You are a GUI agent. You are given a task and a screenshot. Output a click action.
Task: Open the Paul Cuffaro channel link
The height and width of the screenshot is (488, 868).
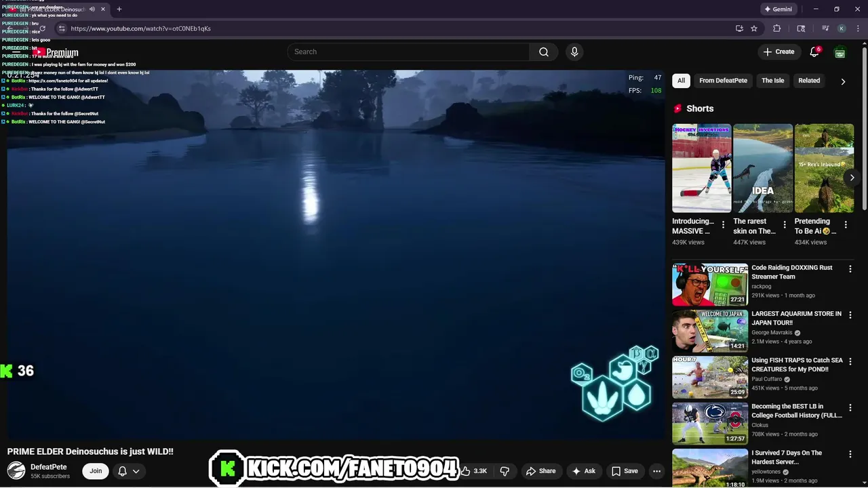tap(767, 379)
